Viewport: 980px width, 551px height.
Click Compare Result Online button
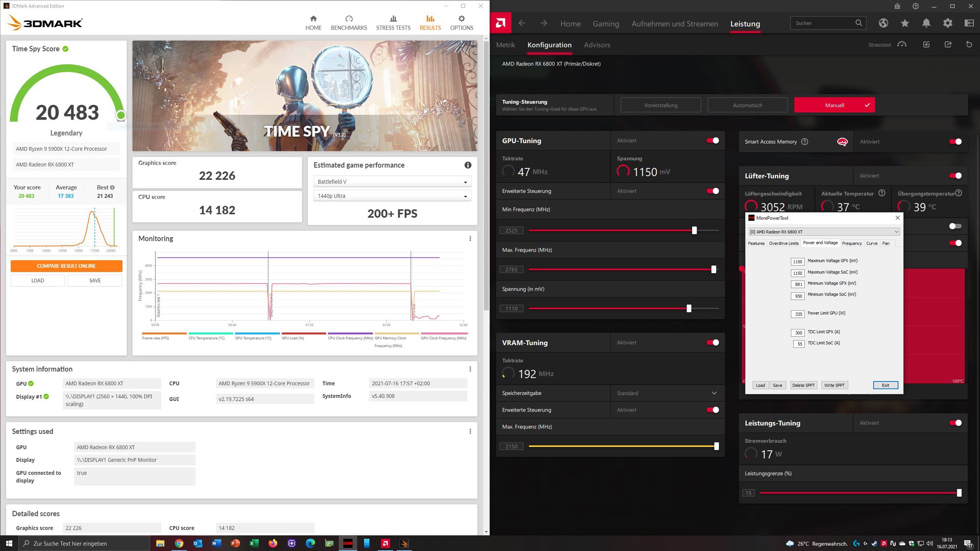click(x=66, y=266)
